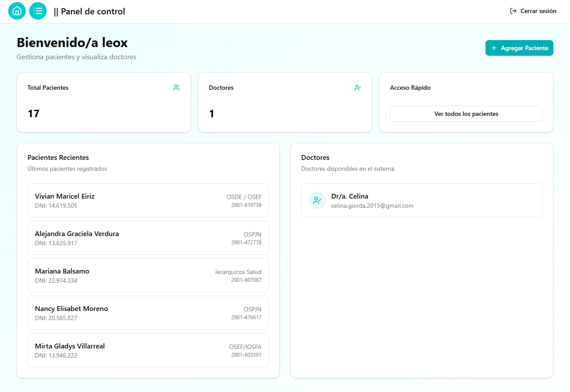Click the users icon in Total Pacientes card

coord(176,88)
